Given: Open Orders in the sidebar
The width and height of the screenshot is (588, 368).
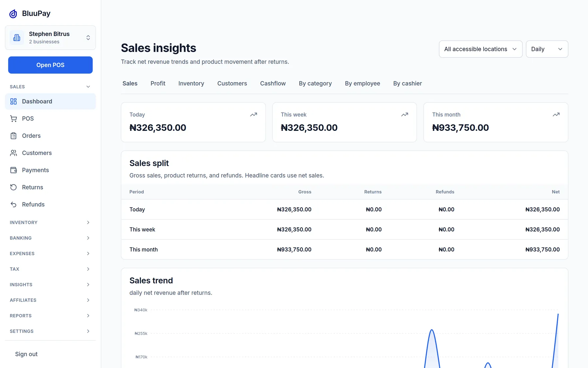Looking at the screenshot, I should (50, 136).
